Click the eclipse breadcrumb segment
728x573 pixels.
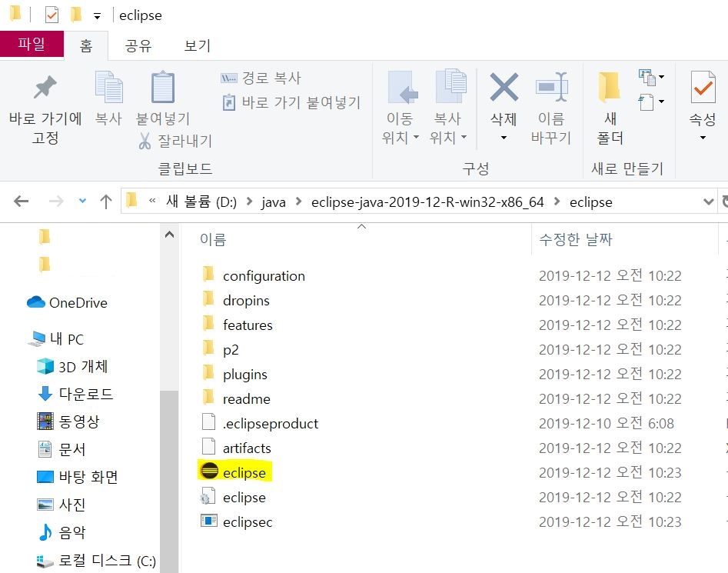click(x=590, y=202)
